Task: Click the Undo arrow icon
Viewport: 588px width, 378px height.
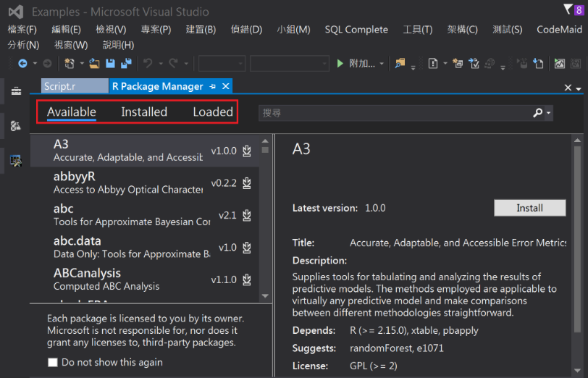Action: (x=148, y=64)
